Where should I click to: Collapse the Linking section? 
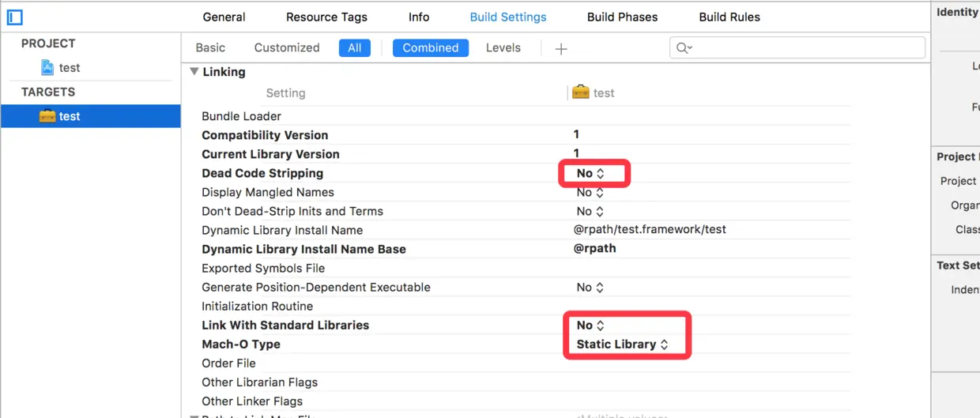(x=194, y=72)
